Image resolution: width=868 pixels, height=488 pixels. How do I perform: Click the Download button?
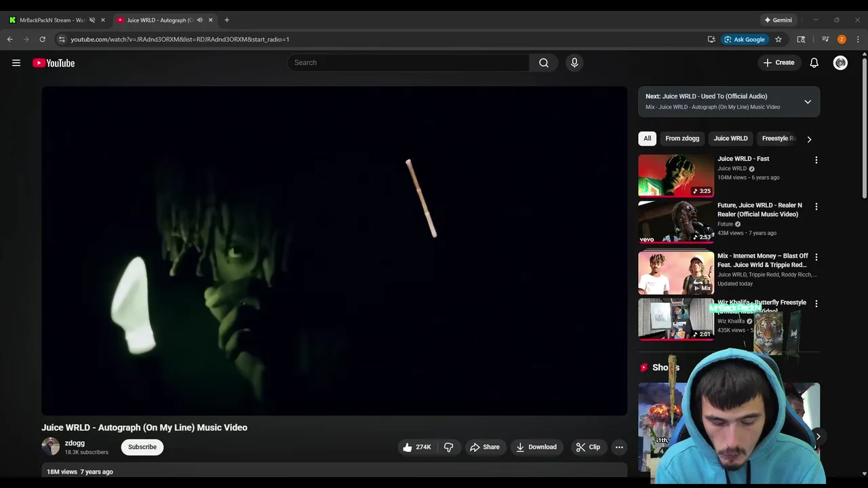(x=536, y=447)
